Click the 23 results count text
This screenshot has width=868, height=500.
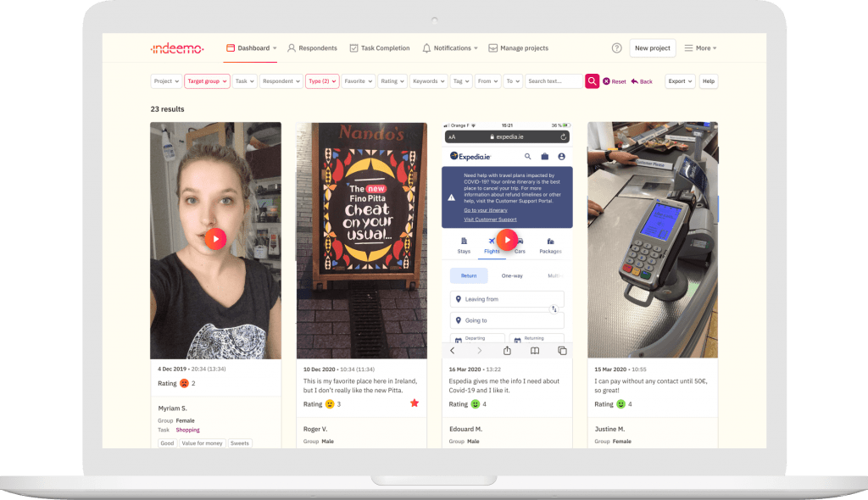tap(167, 109)
